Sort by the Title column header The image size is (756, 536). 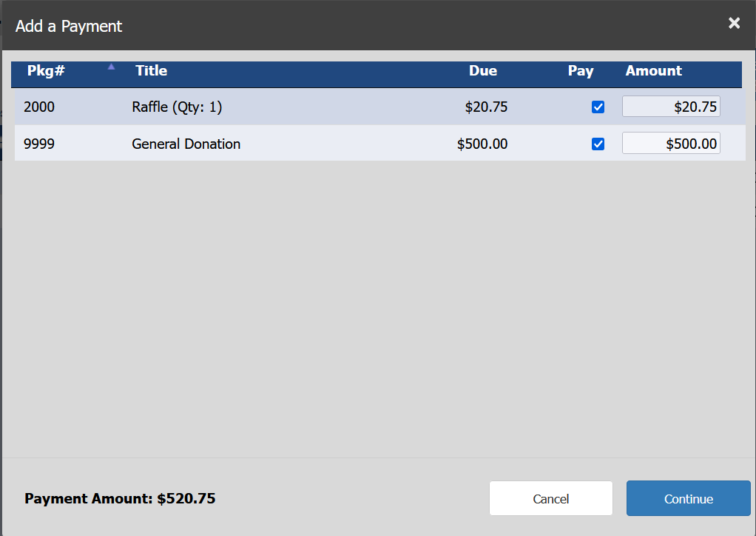[x=151, y=71]
